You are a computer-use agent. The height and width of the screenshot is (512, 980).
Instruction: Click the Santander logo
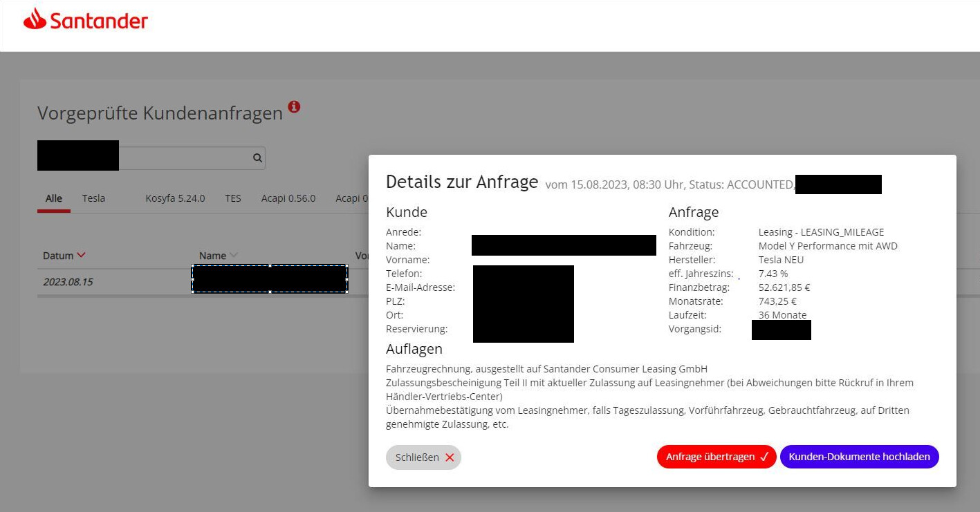pyautogui.click(x=86, y=21)
